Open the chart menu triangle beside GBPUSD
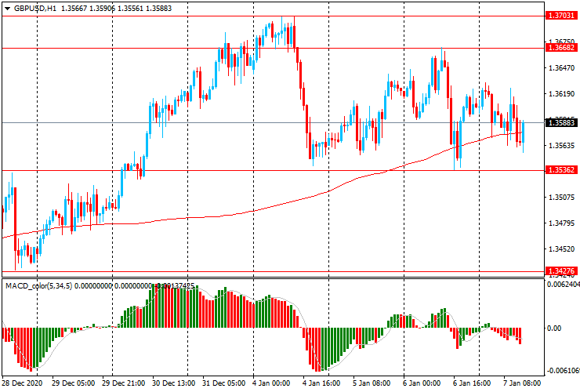Image resolution: width=580 pixels, height=392 pixels. point(7,9)
